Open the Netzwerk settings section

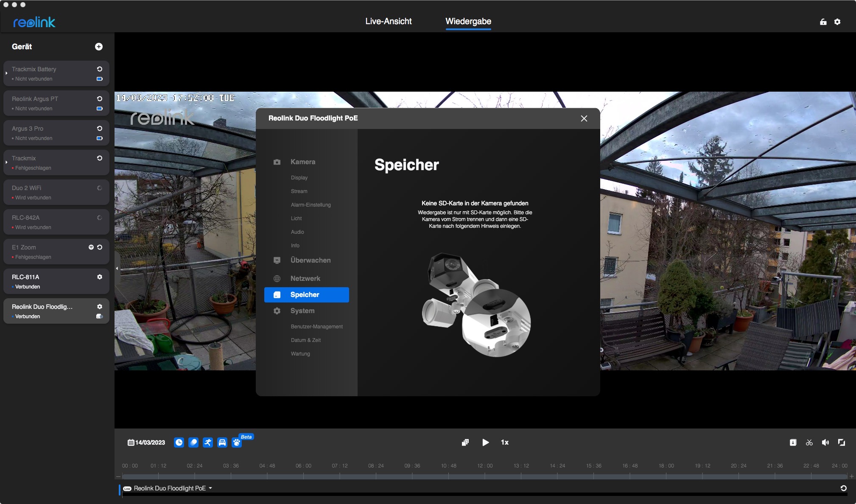[305, 278]
